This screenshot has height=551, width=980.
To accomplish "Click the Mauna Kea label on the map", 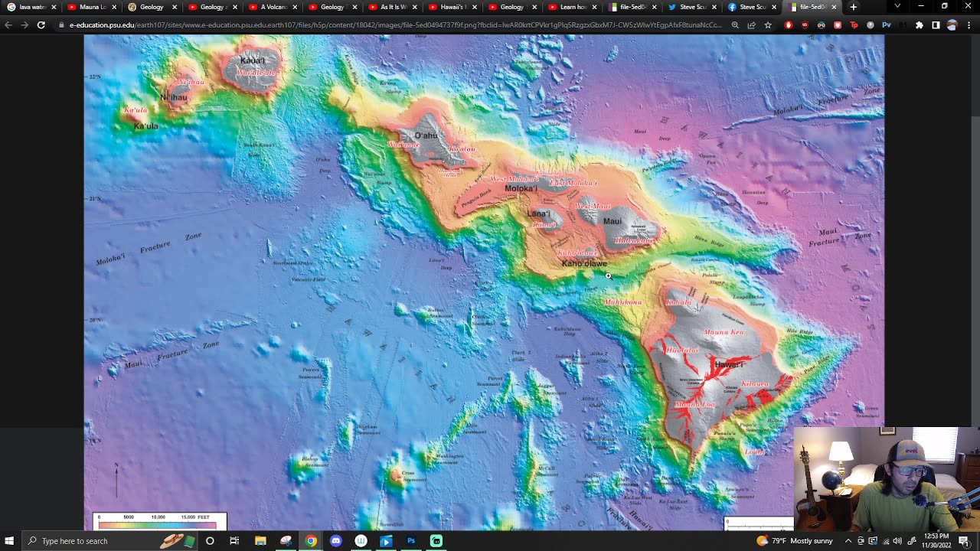I will click(724, 333).
